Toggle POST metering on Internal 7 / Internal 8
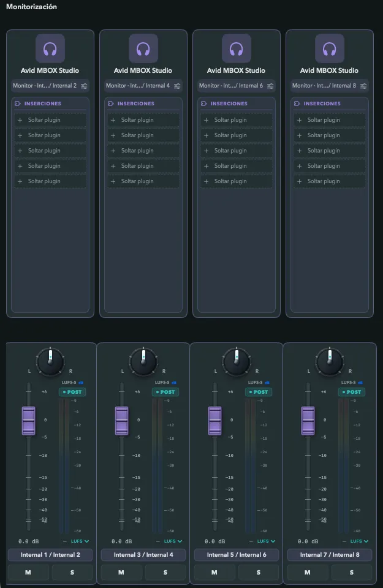 point(352,392)
